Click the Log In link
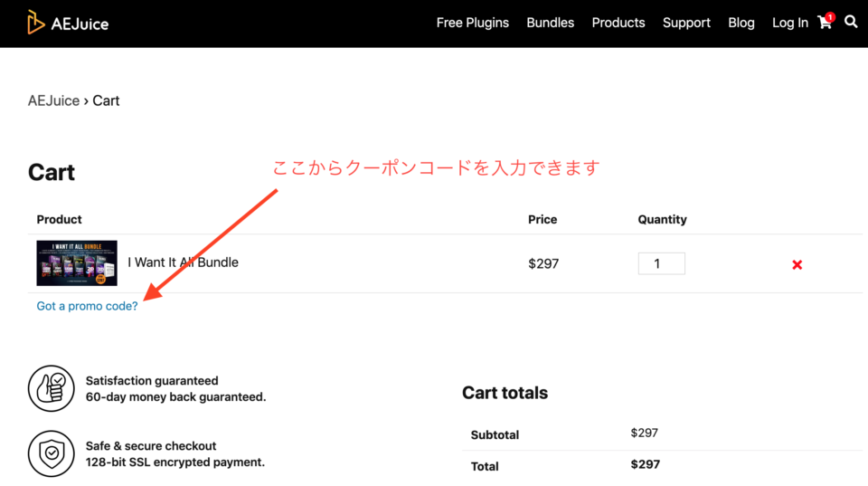Screen dimensions: 868x486 790,23
